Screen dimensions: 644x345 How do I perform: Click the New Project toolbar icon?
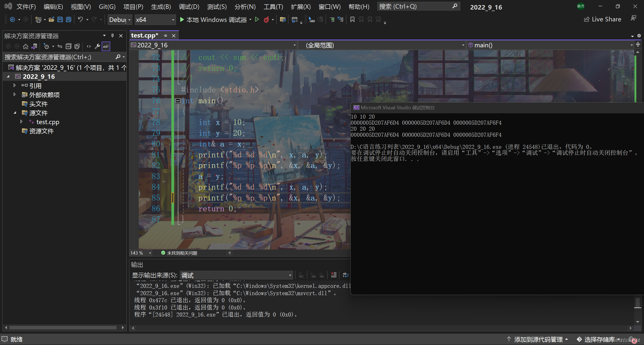(38, 19)
